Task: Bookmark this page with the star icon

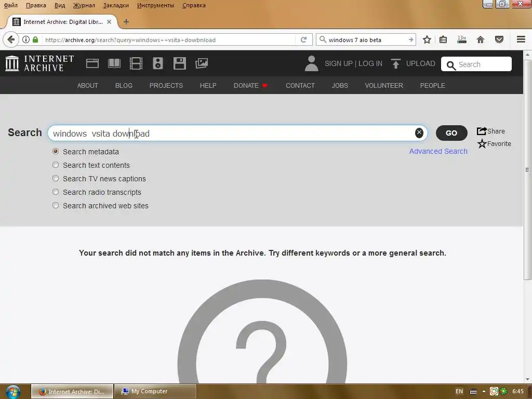Action: (x=427, y=39)
